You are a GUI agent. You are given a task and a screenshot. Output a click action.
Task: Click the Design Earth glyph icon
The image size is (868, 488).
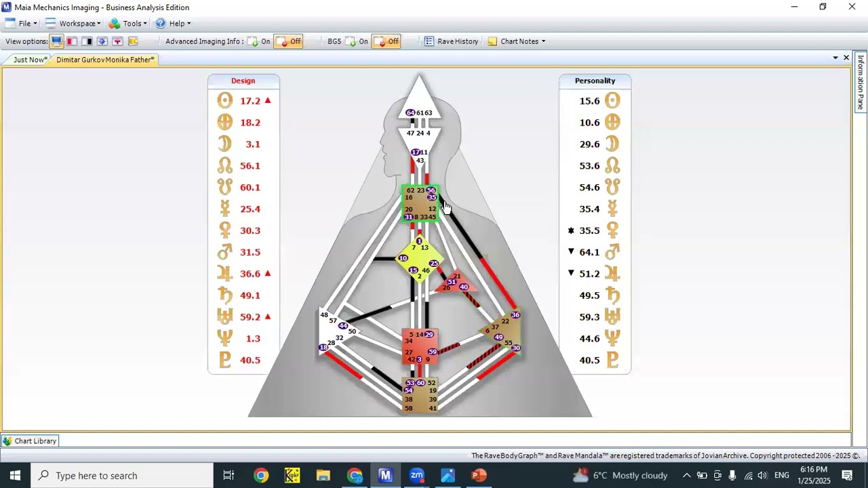coord(224,123)
